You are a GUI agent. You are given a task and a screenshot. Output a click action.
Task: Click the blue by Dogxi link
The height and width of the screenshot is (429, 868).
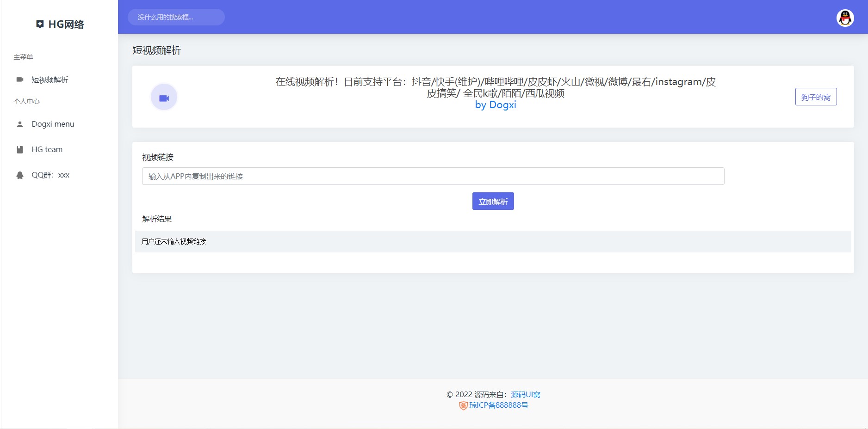tap(495, 105)
